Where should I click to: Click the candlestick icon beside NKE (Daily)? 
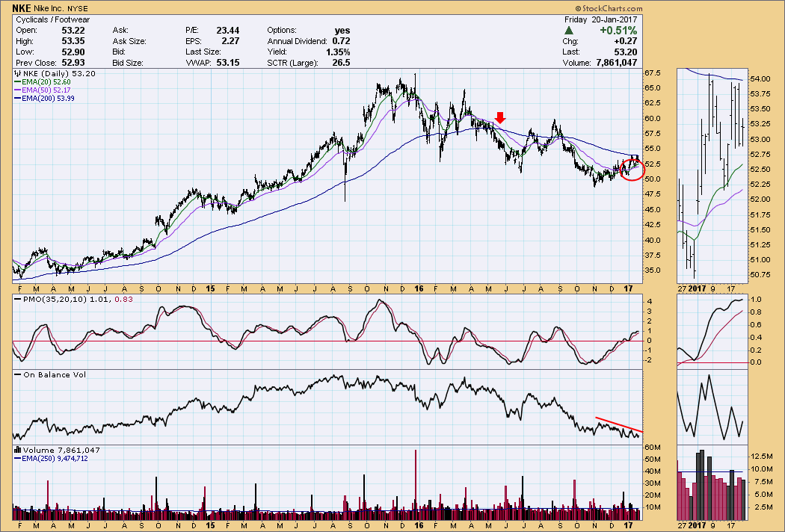[x=18, y=73]
